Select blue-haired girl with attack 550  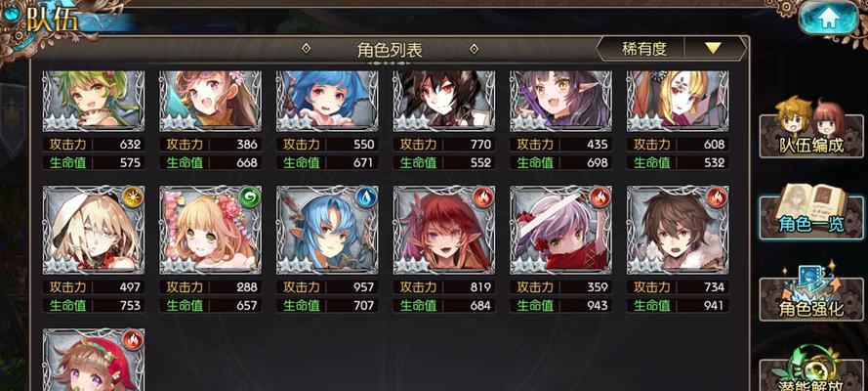pos(327,101)
